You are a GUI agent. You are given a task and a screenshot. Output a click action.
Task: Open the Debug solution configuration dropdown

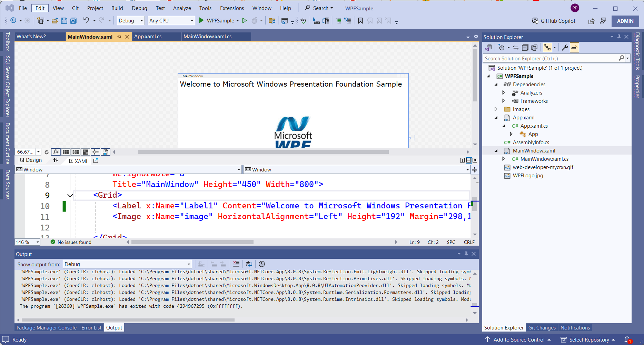[131, 21]
